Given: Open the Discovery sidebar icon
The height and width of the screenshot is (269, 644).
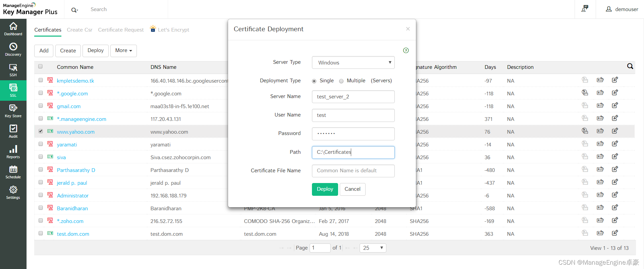Looking at the screenshot, I should (x=13, y=49).
